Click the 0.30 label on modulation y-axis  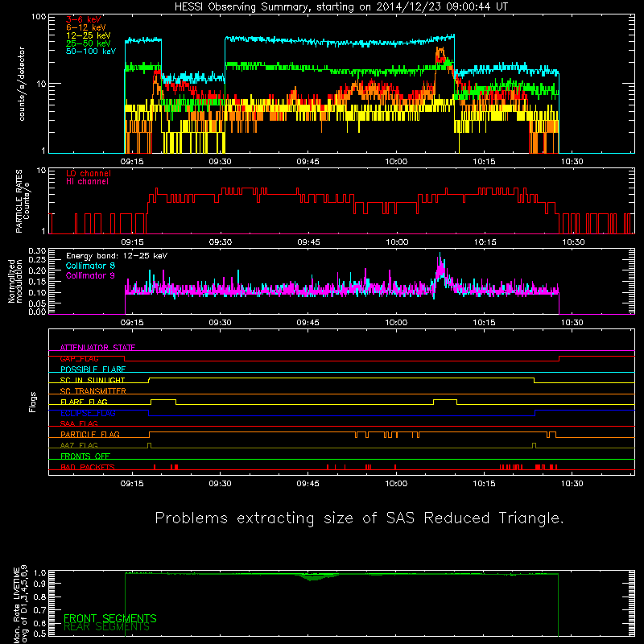(37, 251)
